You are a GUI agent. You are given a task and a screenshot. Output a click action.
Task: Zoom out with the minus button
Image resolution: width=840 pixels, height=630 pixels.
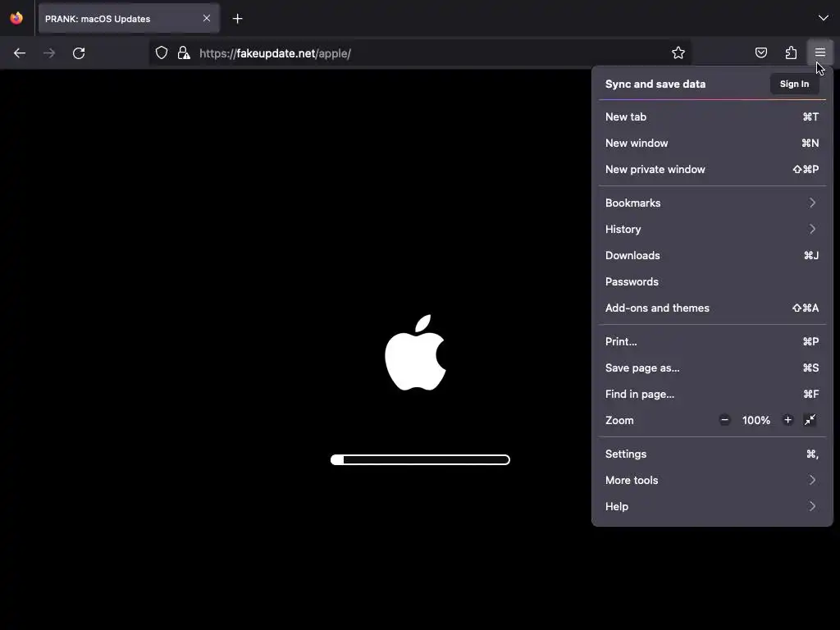click(x=725, y=420)
